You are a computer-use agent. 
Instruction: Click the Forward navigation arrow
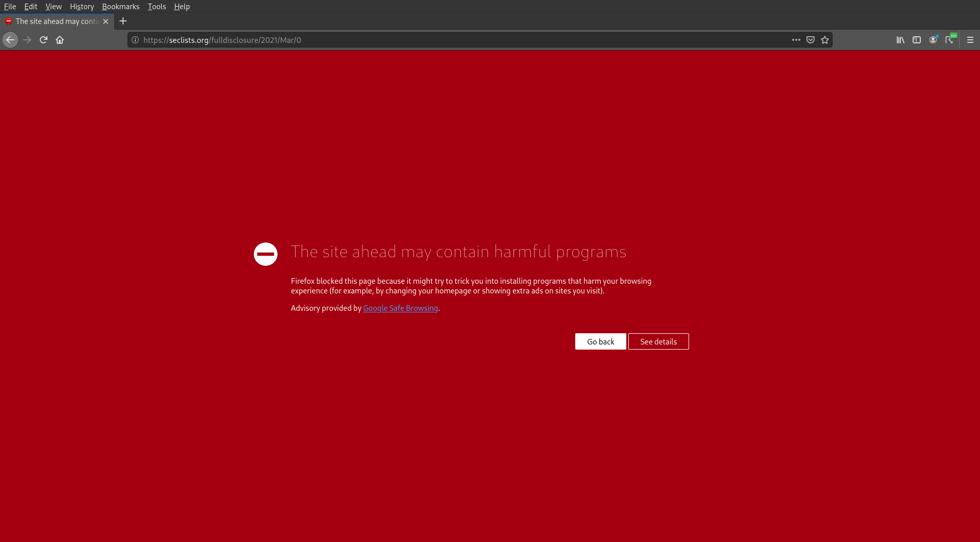click(x=27, y=40)
